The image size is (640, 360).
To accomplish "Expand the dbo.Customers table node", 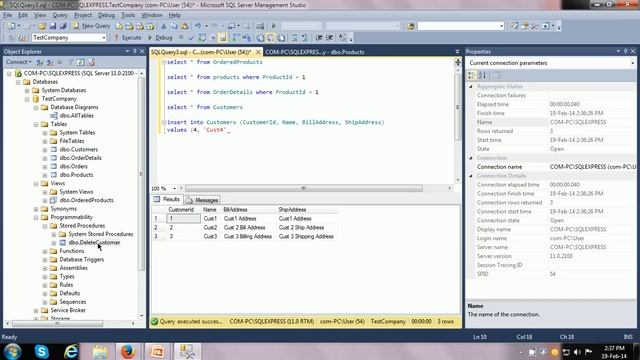I will click(45, 149).
